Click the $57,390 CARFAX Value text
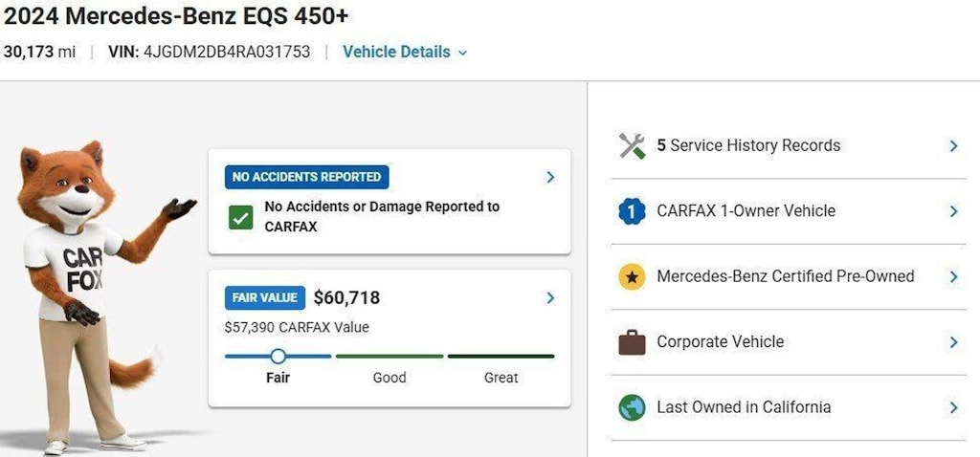 click(297, 327)
